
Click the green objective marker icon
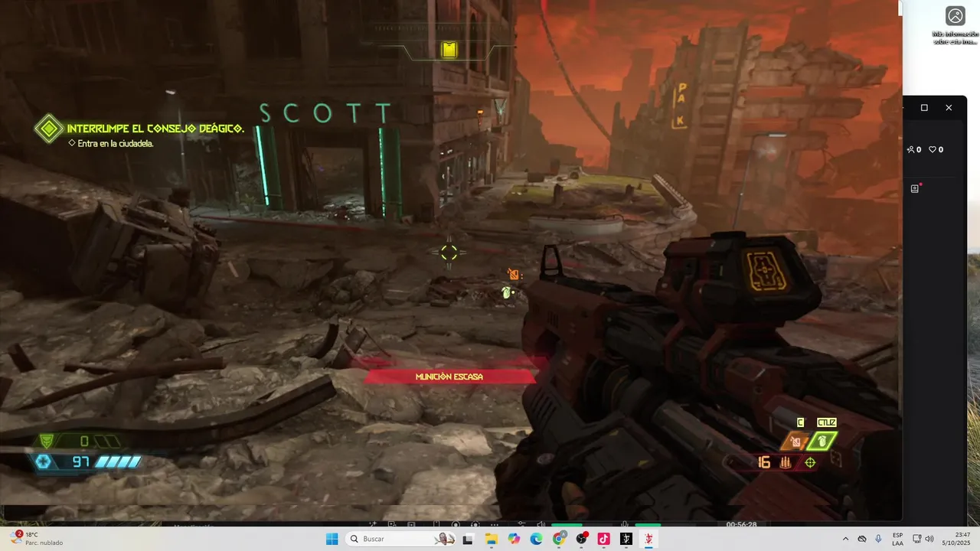coord(49,129)
